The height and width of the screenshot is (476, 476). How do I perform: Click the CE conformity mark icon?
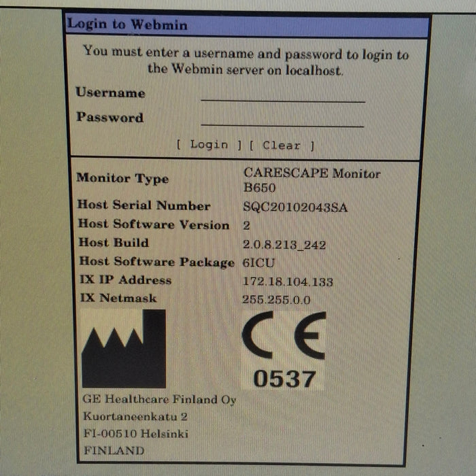click(284, 335)
